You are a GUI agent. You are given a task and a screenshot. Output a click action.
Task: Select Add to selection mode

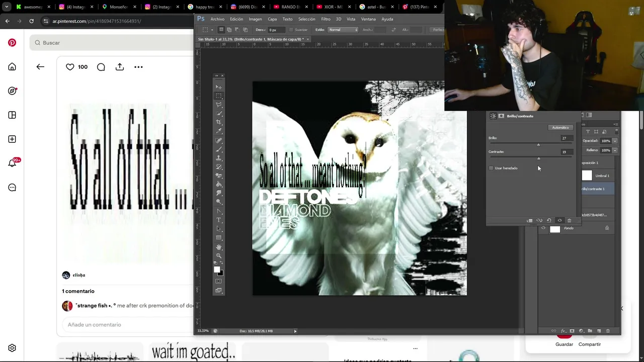click(x=229, y=30)
